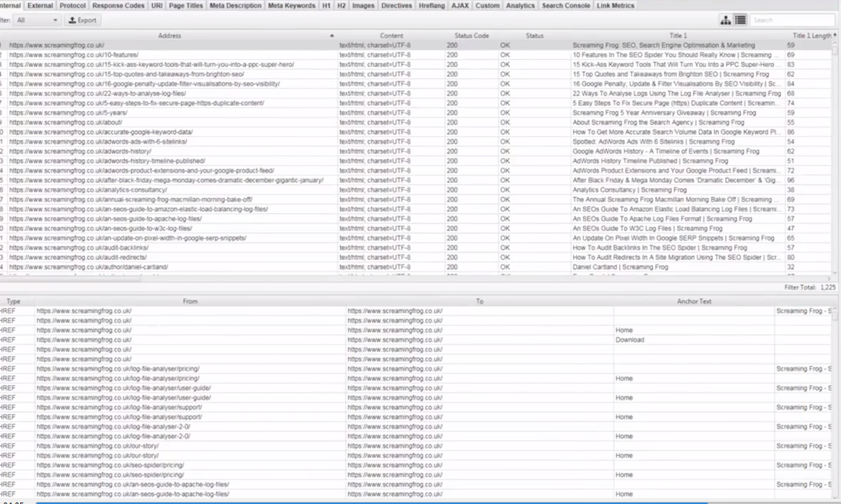
Task: Open the Protocol tab
Action: coord(72,5)
